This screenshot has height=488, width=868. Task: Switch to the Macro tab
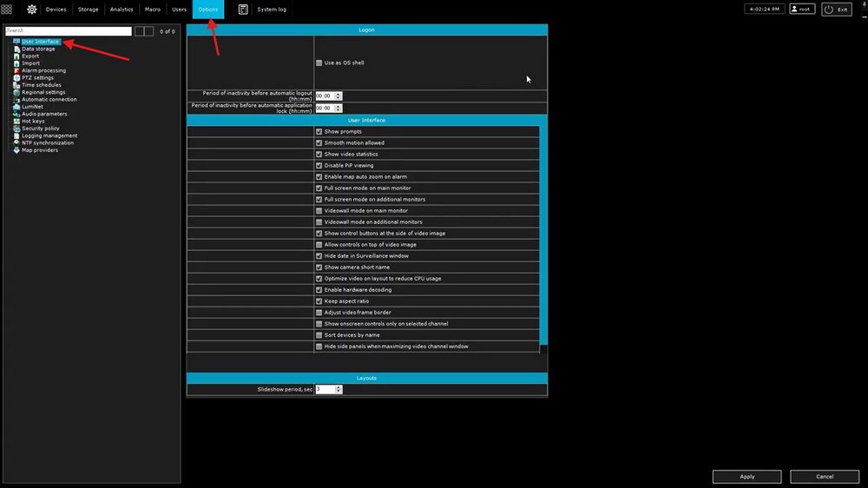(x=152, y=10)
